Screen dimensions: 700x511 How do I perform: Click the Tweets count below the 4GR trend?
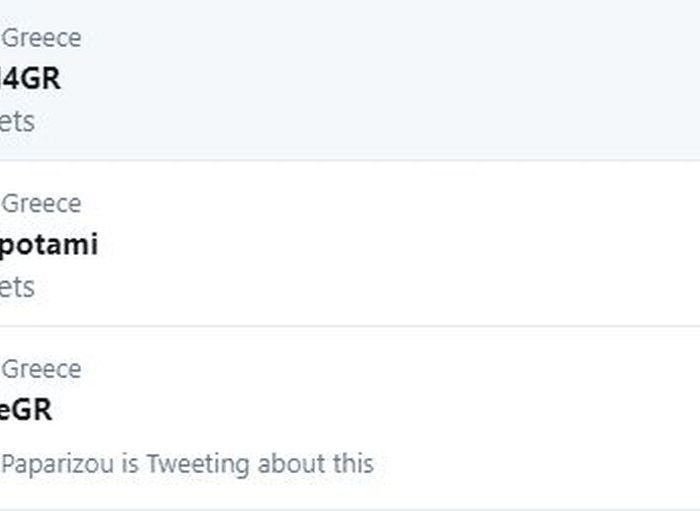(17, 121)
